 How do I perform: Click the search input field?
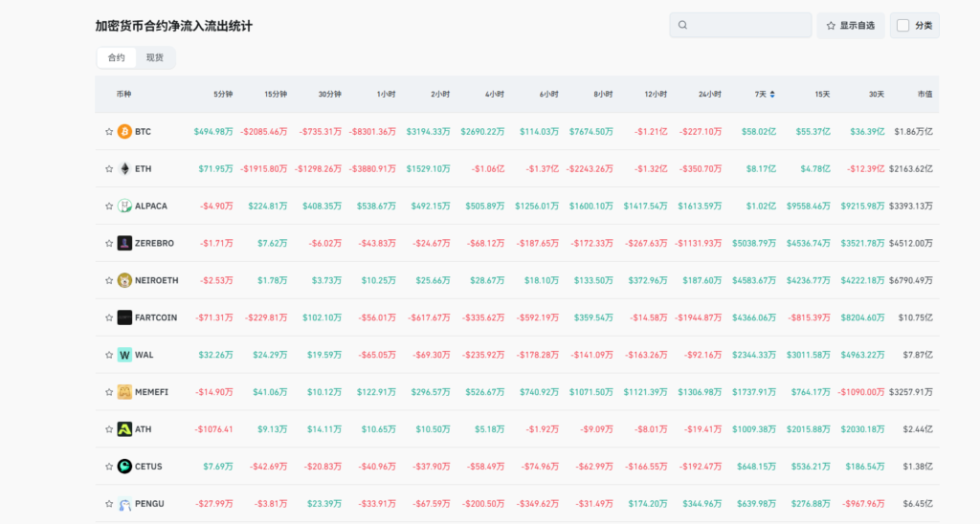click(748, 26)
